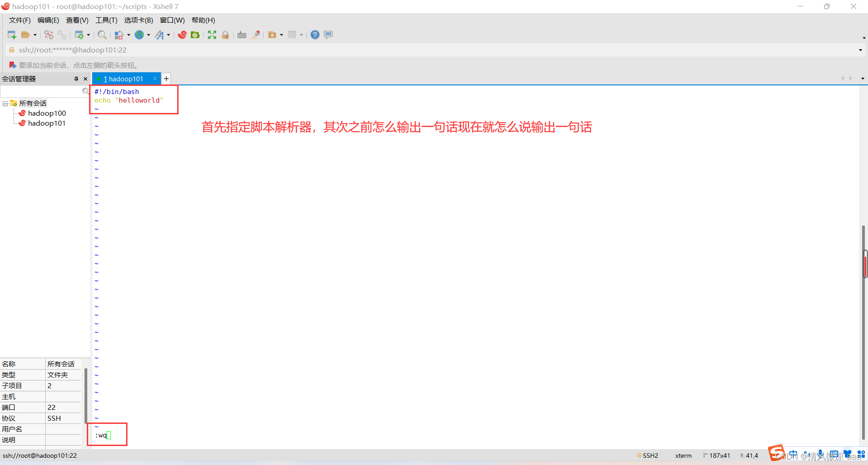Open the font dropdown arrow
868x465 pixels.
tap(169, 35)
